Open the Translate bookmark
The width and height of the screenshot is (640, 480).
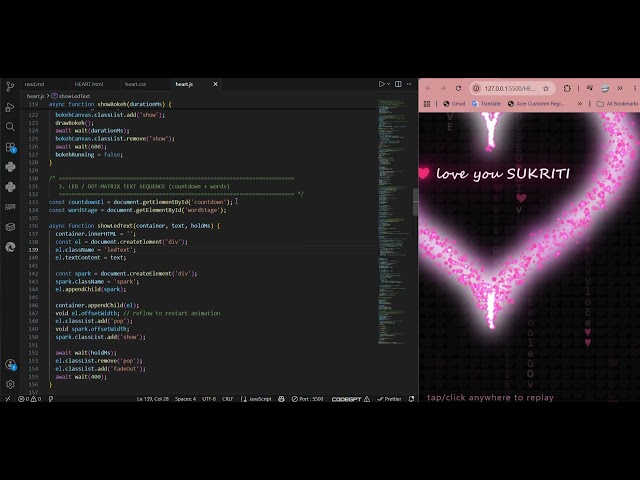486,104
